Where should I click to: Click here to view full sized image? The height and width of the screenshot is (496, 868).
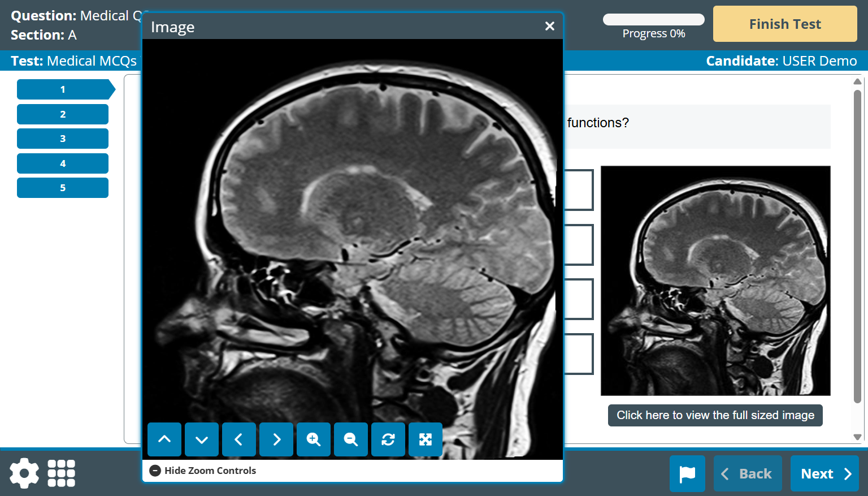715,415
